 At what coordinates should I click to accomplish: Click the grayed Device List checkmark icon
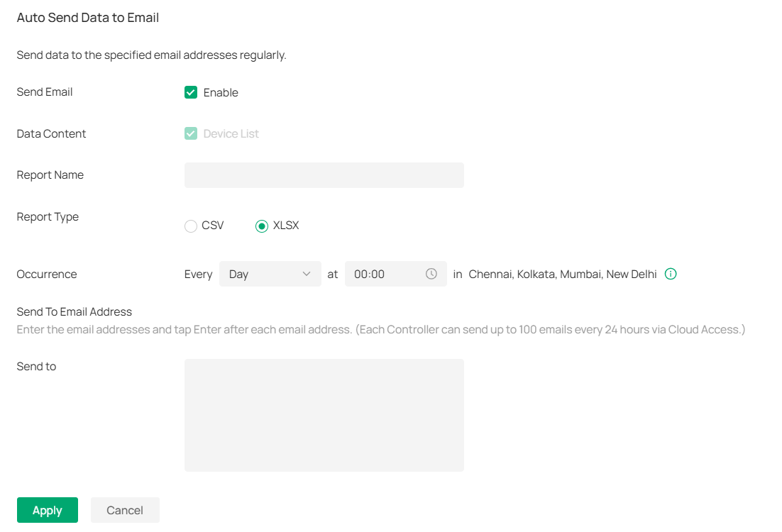[190, 133]
